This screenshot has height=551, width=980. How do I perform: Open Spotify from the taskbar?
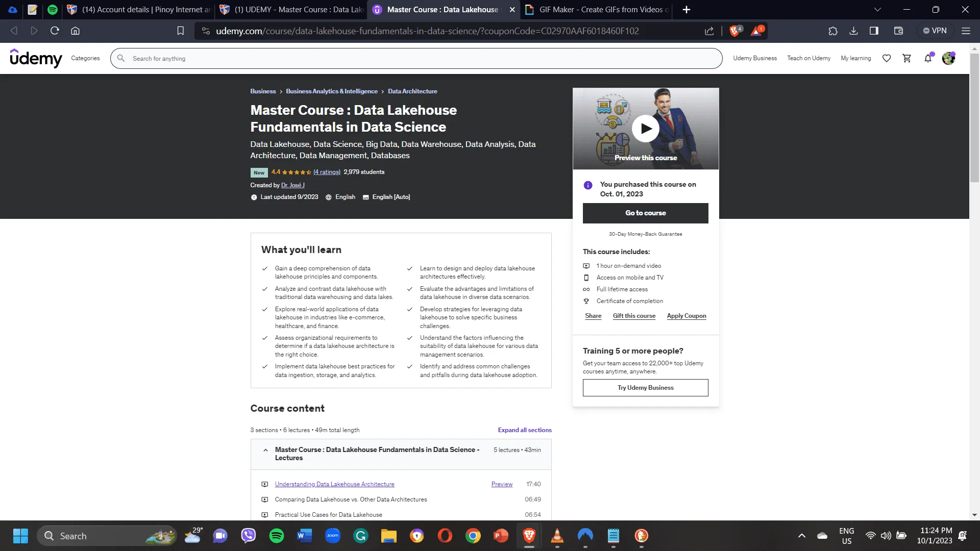coord(277,536)
